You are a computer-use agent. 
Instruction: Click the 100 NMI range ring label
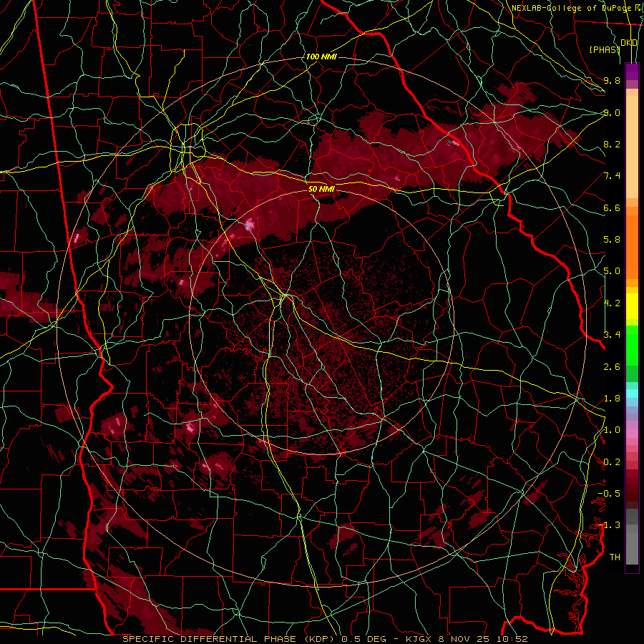[321, 57]
